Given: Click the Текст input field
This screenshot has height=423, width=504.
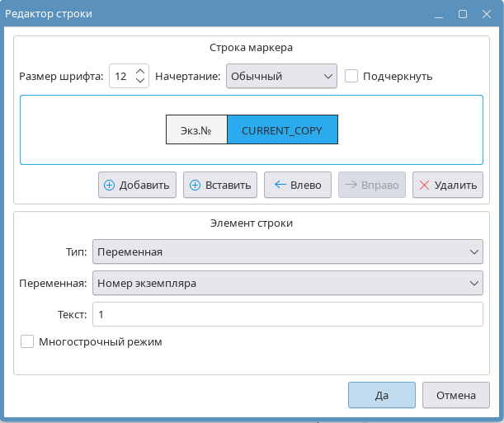Looking at the screenshot, I should 287,314.
